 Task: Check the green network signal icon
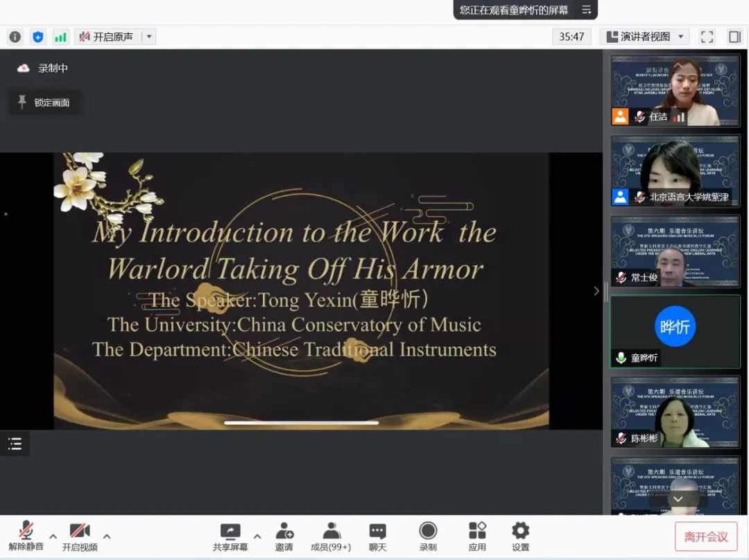60,37
